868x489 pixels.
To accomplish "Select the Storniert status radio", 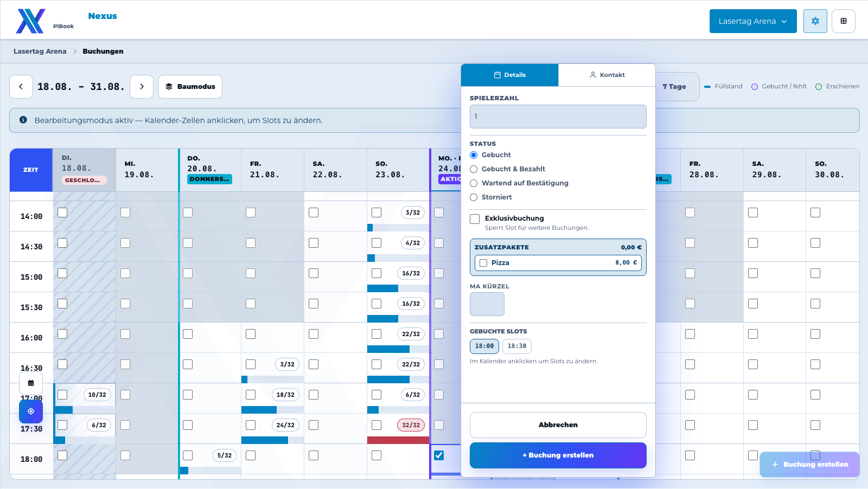I will tap(474, 197).
